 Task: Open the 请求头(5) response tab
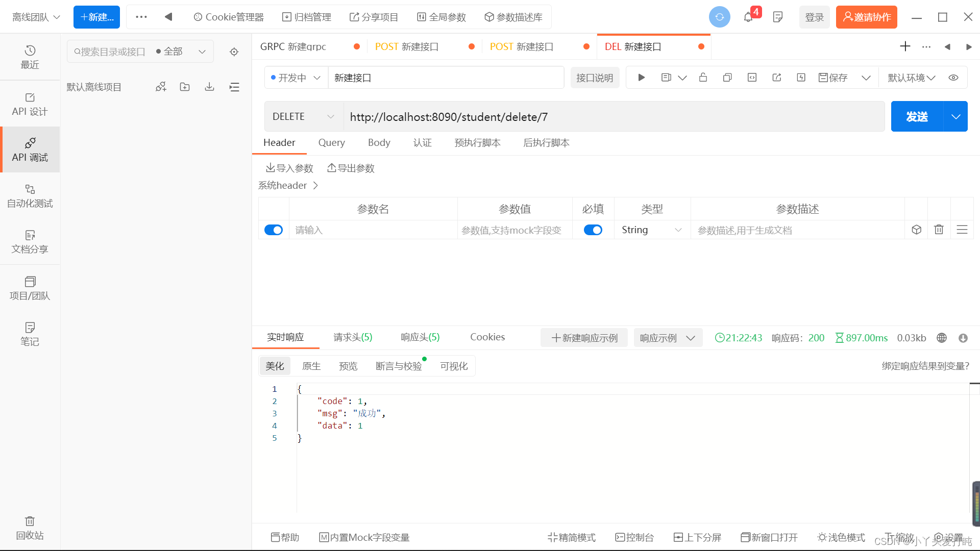pos(353,337)
